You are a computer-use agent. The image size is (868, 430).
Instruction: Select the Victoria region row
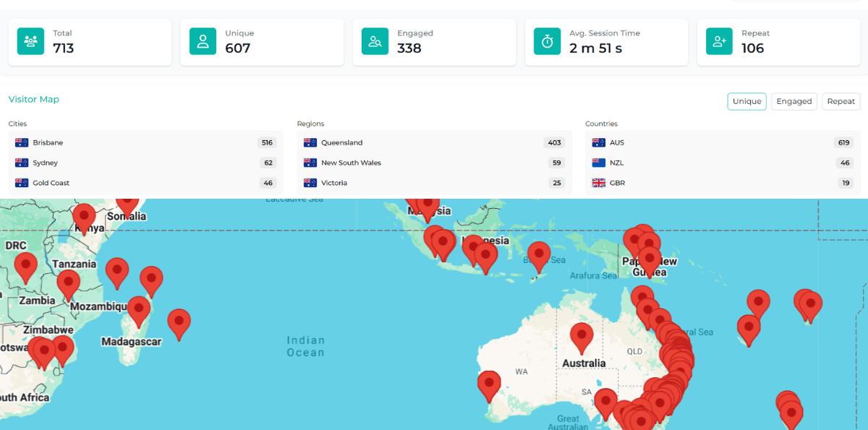tap(434, 183)
